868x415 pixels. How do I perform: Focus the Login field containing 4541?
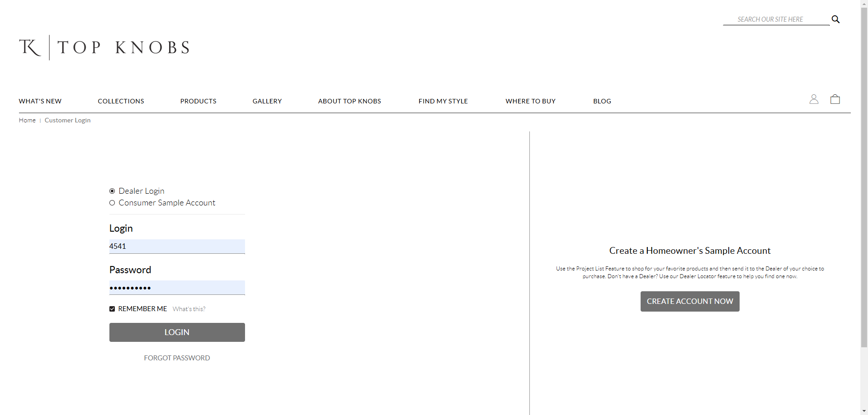pyautogui.click(x=177, y=247)
